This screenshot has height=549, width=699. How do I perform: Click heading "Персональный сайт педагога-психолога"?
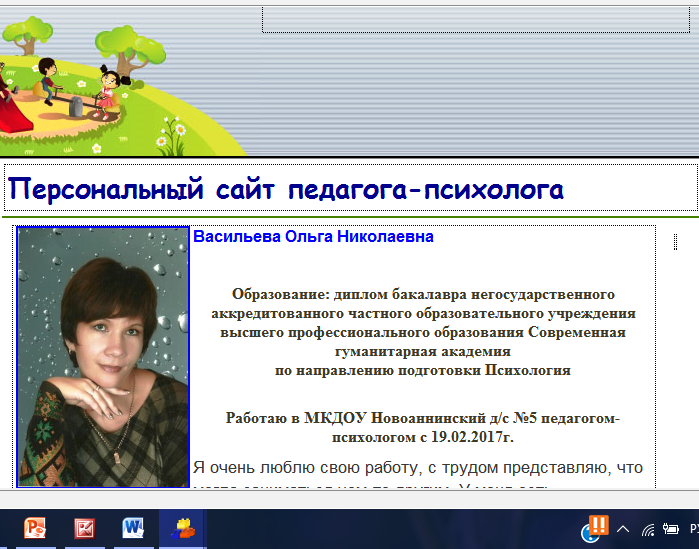286,189
